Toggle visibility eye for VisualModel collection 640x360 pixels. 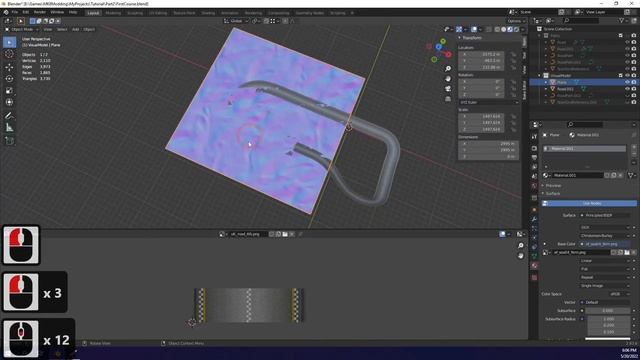pos(627,76)
